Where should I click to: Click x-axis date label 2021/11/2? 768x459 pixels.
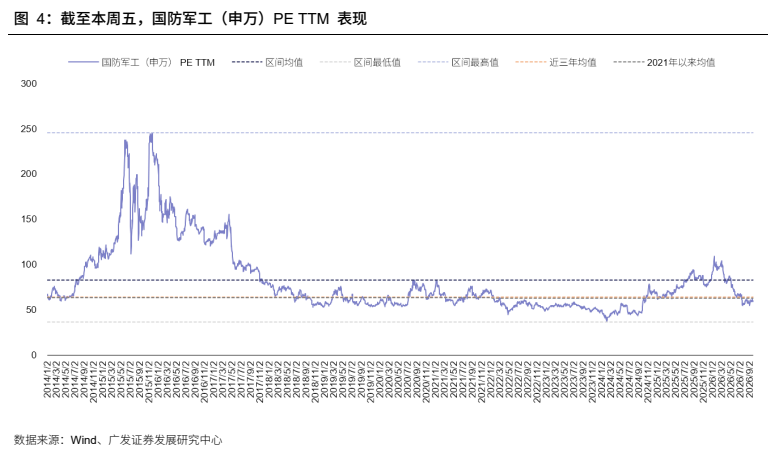481,382
